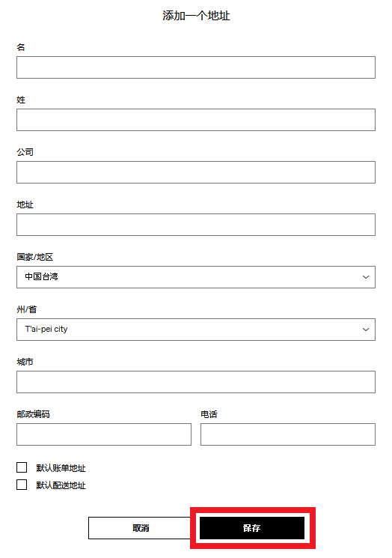Image resolution: width=392 pixels, height=558 pixels.
Task: Select the 公司 company text box
Action: (x=196, y=172)
